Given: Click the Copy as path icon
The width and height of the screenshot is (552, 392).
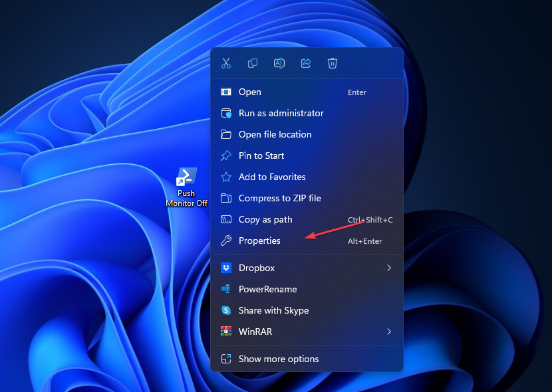Looking at the screenshot, I should 226,219.
